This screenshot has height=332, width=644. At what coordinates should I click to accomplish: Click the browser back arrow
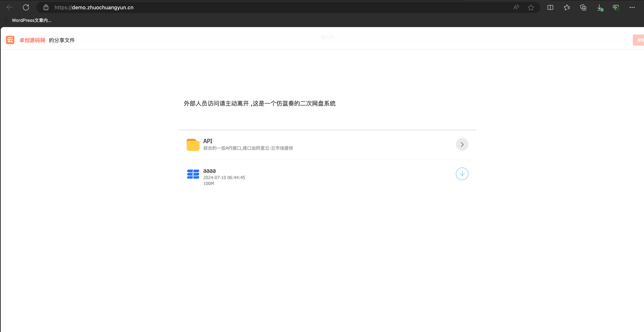(9, 7)
